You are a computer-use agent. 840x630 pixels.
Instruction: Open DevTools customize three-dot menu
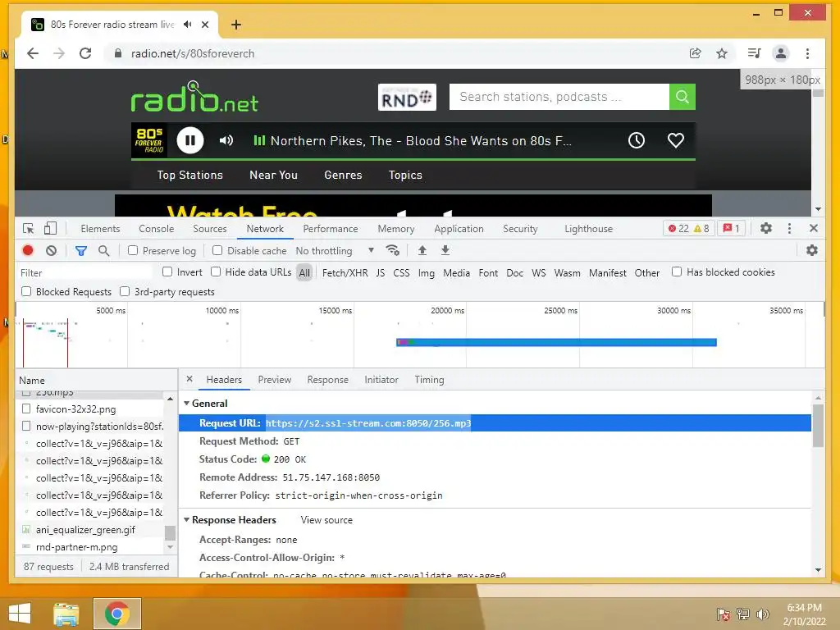[x=789, y=228]
